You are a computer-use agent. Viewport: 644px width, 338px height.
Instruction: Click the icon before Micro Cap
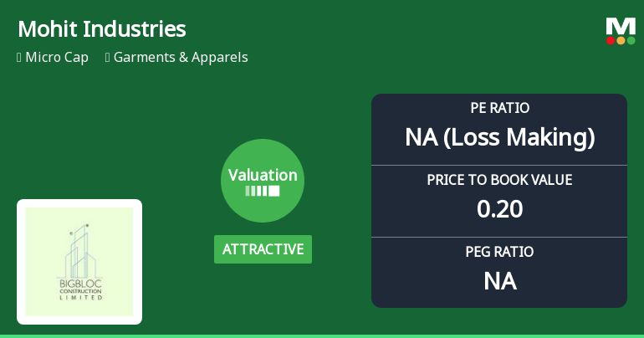[x=19, y=58]
